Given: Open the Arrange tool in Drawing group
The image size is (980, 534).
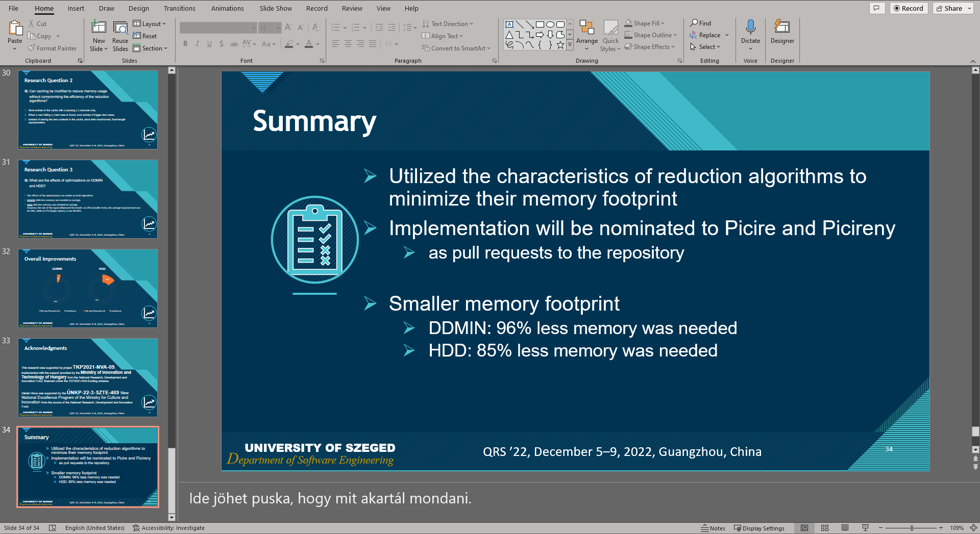Looking at the screenshot, I should 587,34.
